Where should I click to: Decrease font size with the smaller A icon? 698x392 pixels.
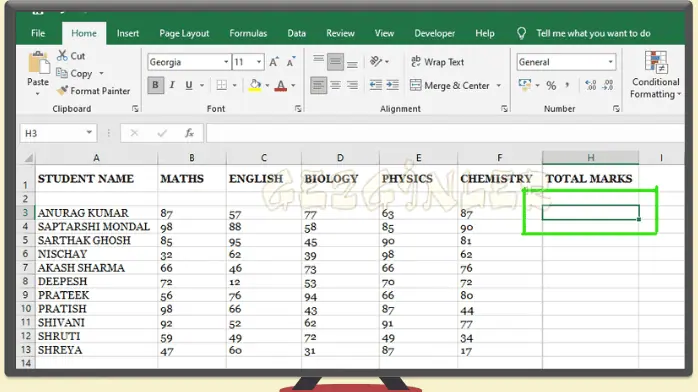click(x=291, y=62)
